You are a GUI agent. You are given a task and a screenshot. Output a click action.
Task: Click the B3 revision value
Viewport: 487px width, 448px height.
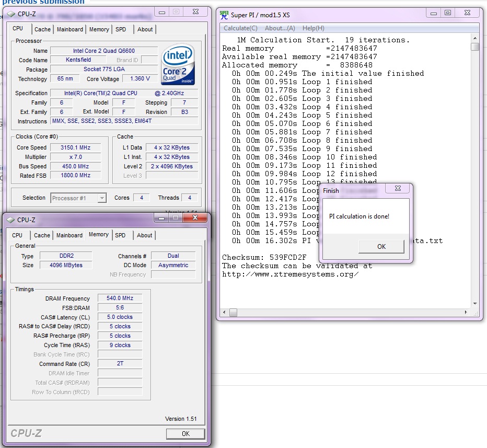pyautogui.click(x=185, y=112)
